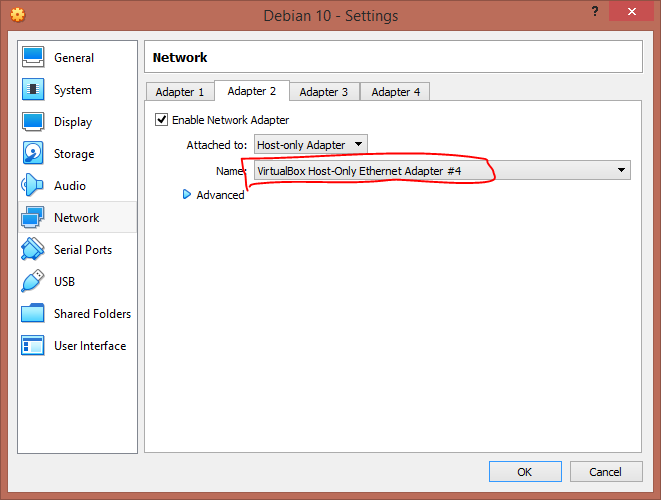This screenshot has height=500, width=661.
Task: Click the VirtualBox gear icon in title bar
Action: pyautogui.click(x=18, y=15)
